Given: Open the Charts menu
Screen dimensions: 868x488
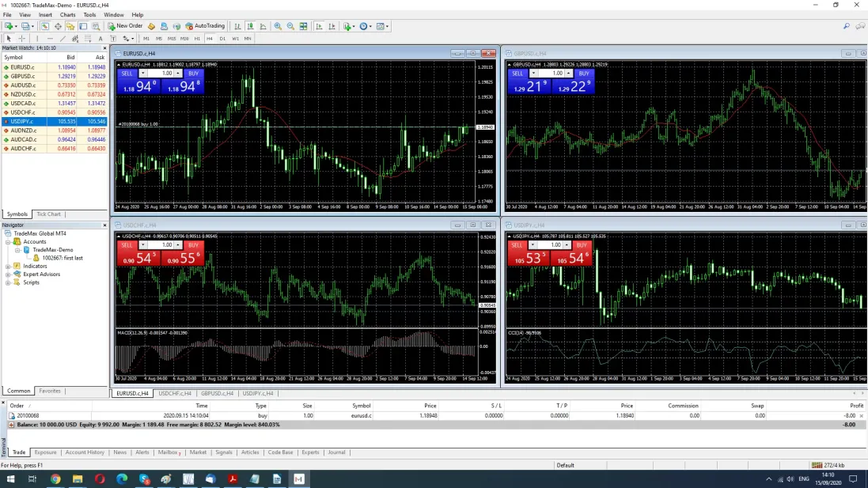Looking at the screenshot, I should 67,15.
